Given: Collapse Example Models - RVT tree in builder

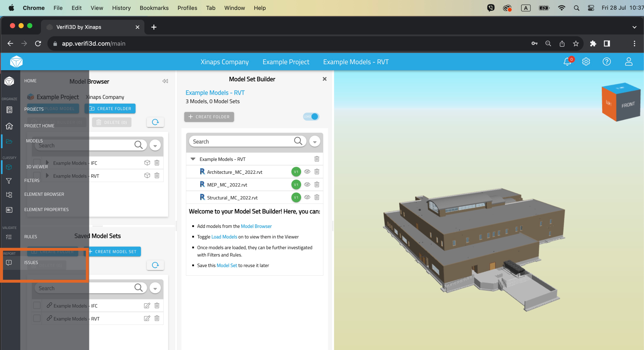Looking at the screenshot, I should point(193,159).
